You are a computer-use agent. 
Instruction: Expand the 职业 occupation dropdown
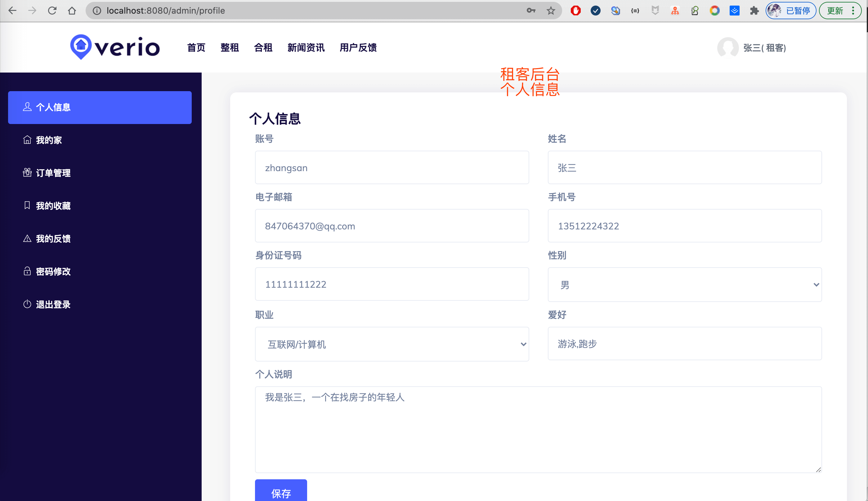pyautogui.click(x=391, y=344)
